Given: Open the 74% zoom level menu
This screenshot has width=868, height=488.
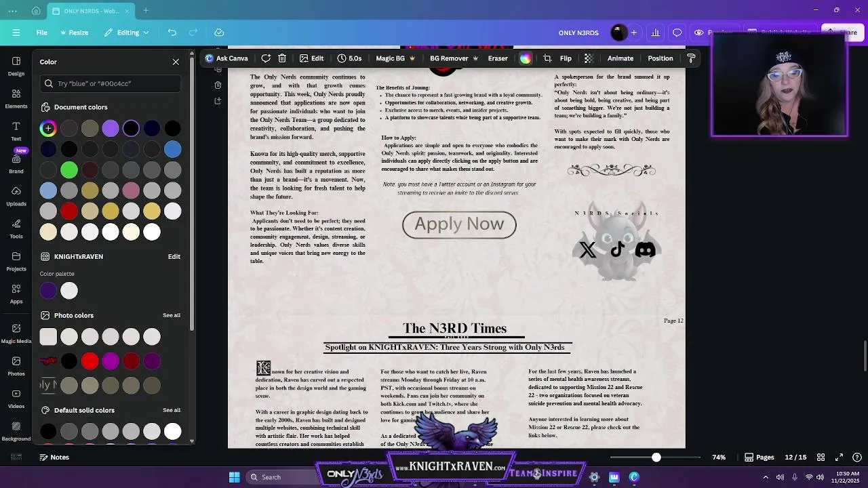Looking at the screenshot, I should click(719, 457).
